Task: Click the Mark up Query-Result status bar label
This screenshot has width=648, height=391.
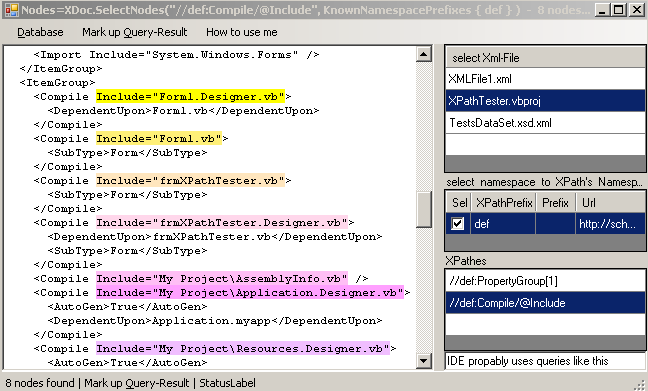Action: click(x=136, y=383)
